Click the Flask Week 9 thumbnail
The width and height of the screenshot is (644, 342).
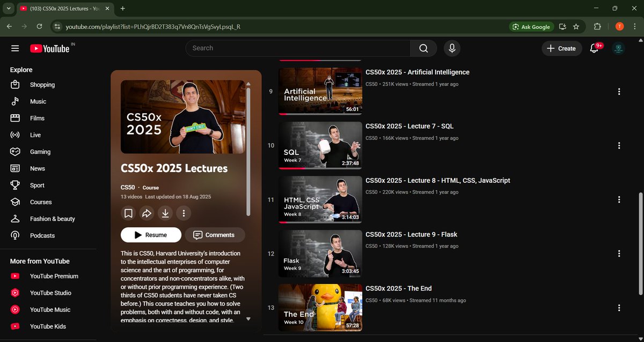[x=320, y=254]
